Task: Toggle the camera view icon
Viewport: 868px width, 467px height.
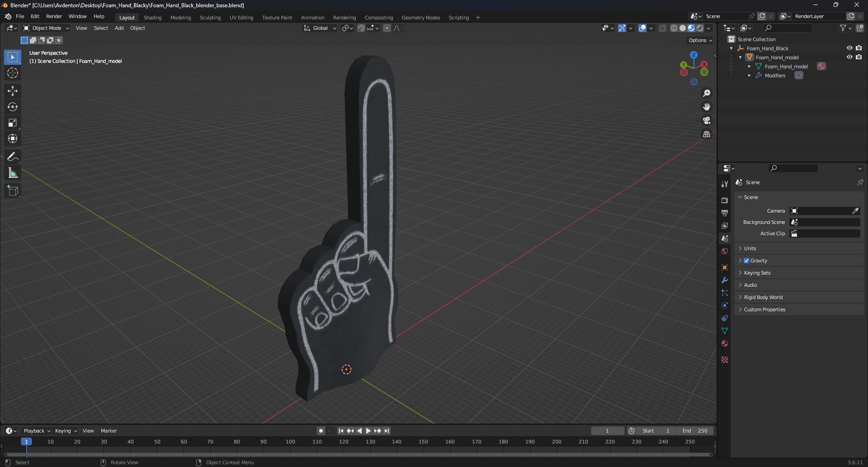Action: [707, 120]
